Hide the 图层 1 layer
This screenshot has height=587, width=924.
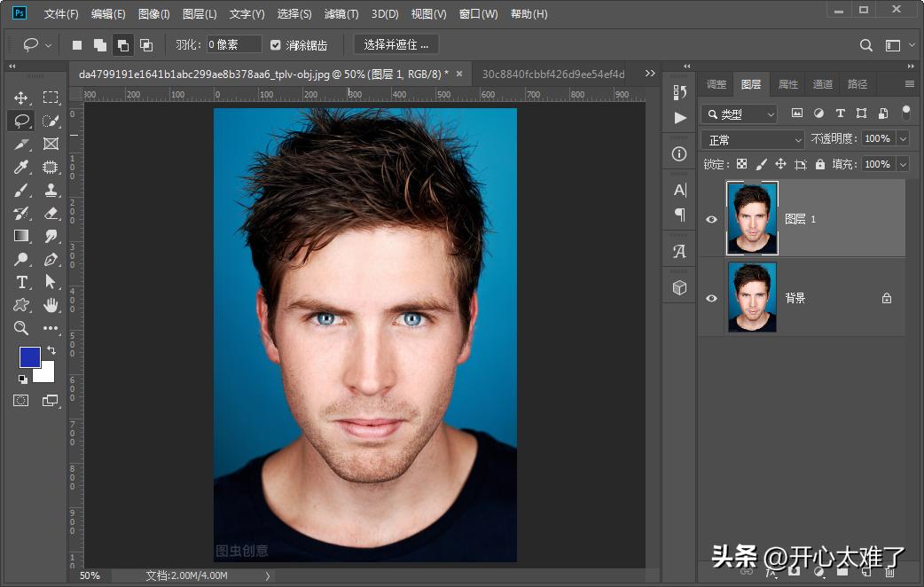click(x=711, y=219)
